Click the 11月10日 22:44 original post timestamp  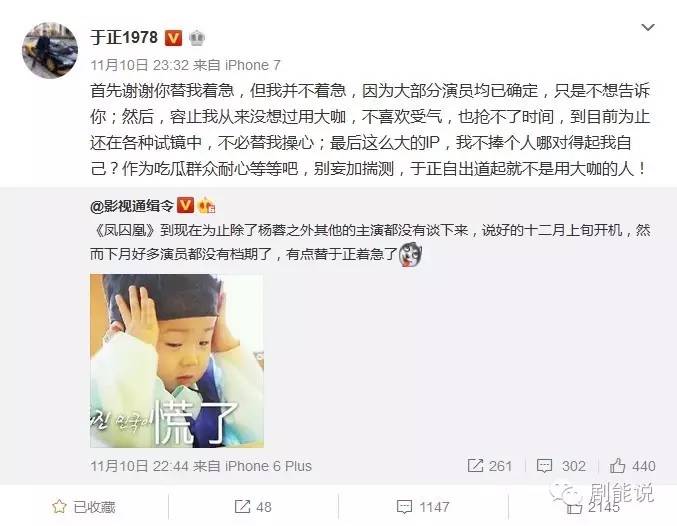139,466
